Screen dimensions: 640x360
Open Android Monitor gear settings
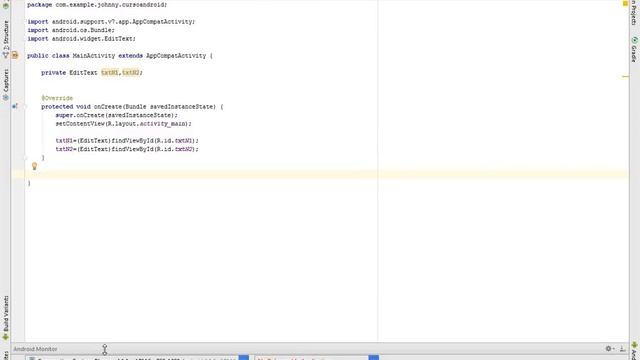609,349
